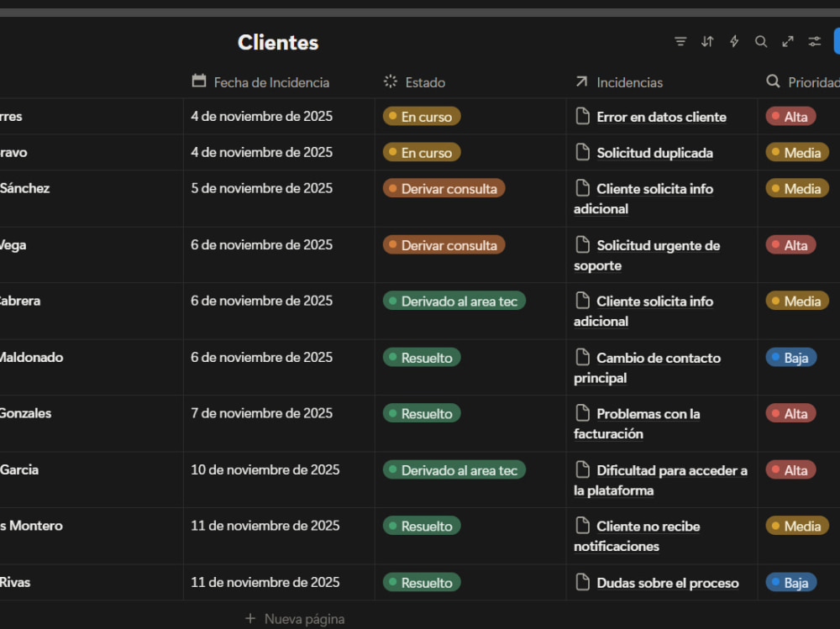
Task: Click the sort arrows icon
Action: pos(707,41)
